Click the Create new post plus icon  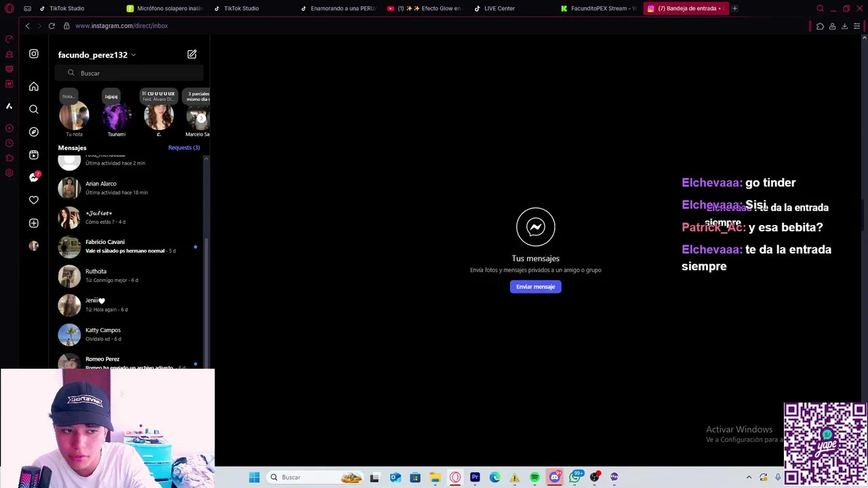34,223
